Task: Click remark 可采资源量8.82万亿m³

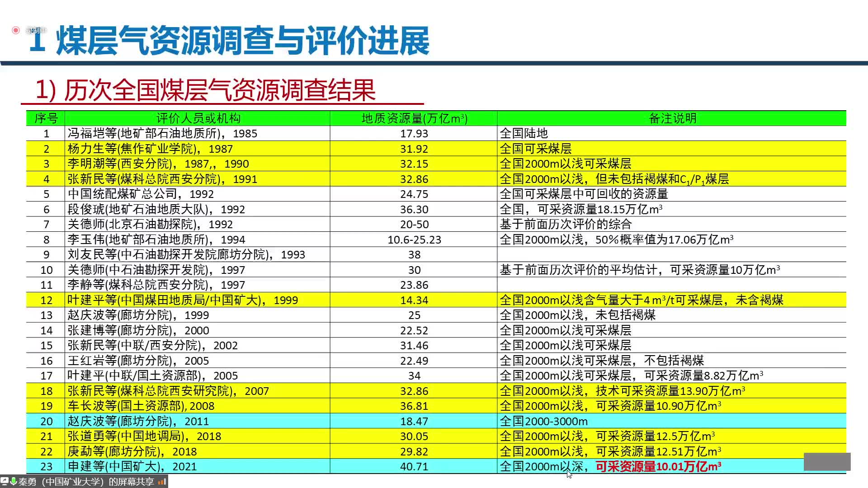Action: [x=703, y=375]
